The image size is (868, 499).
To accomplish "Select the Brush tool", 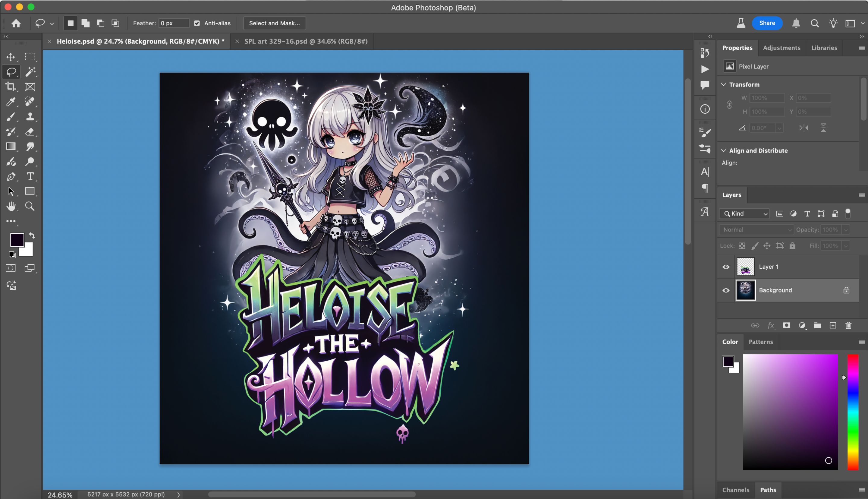I will pyautogui.click(x=11, y=117).
